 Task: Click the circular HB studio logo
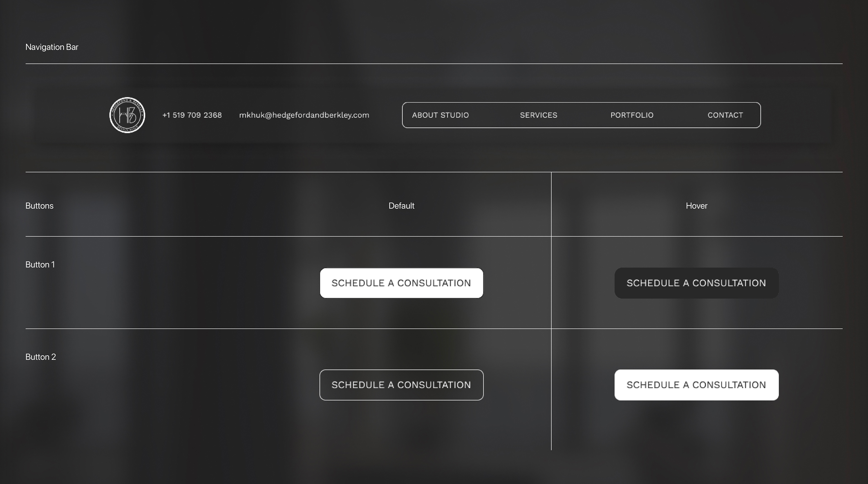[127, 115]
